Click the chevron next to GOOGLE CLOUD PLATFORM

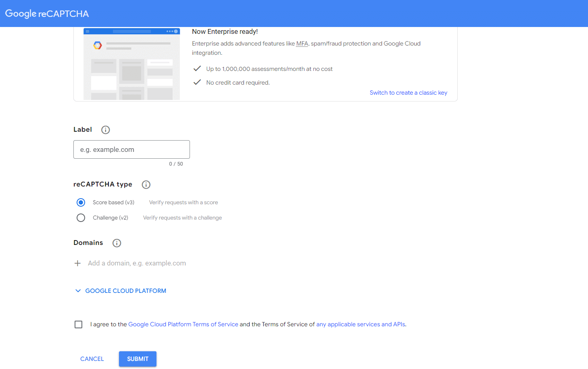pos(78,290)
